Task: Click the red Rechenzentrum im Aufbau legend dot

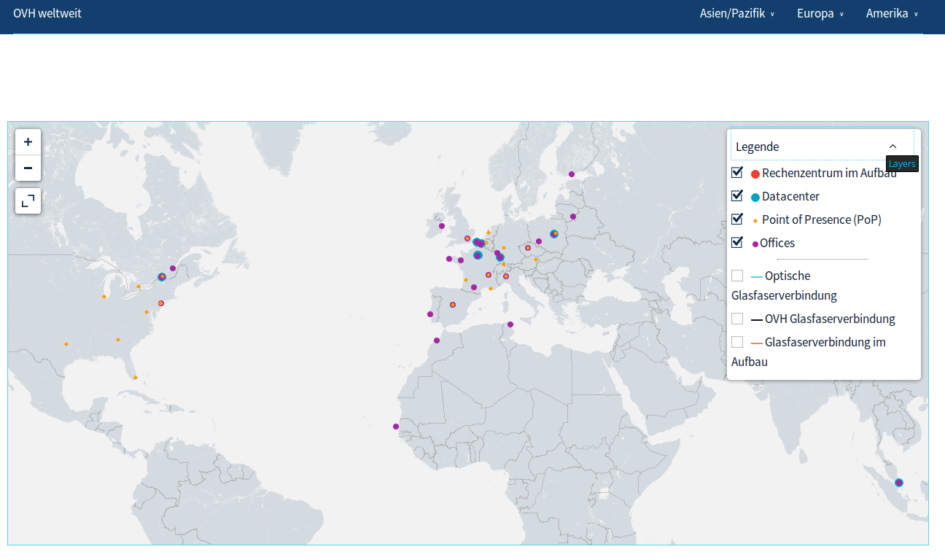Action: (755, 174)
